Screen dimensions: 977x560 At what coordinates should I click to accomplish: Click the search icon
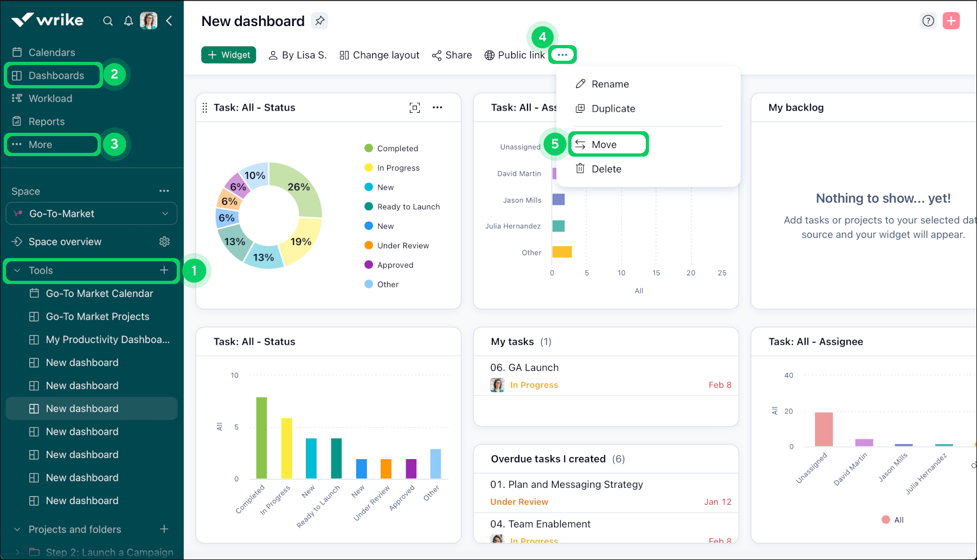108,21
